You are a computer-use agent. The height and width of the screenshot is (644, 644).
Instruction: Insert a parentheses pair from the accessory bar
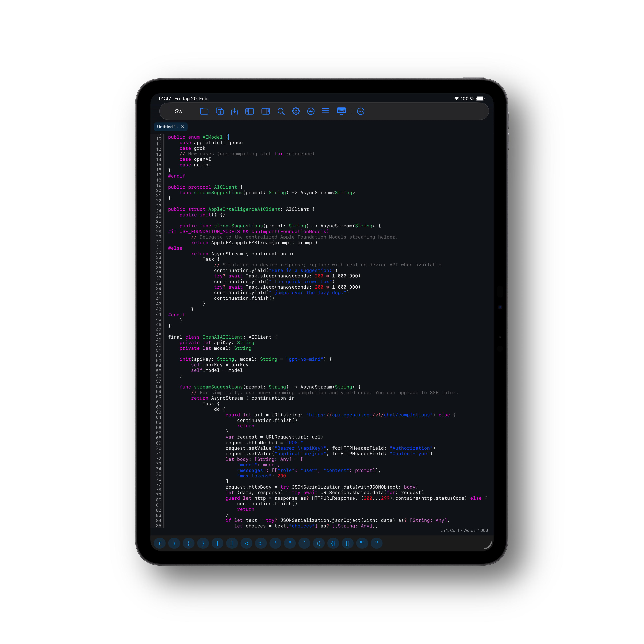coord(319,543)
